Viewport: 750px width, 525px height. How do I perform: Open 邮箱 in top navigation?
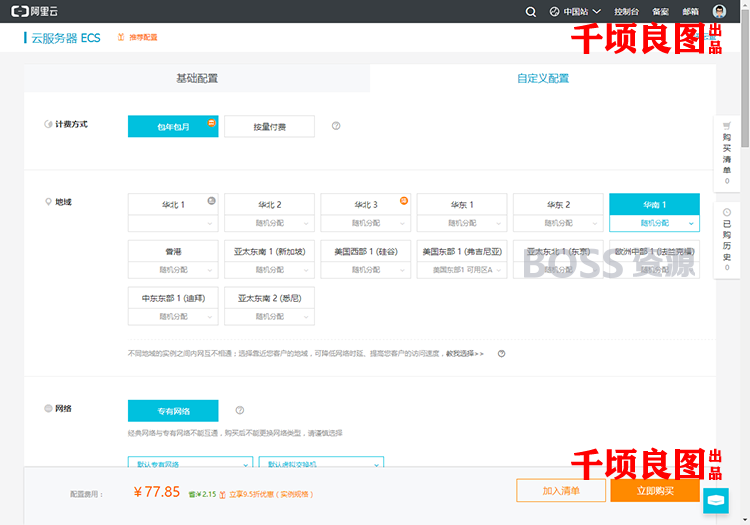coord(690,11)
